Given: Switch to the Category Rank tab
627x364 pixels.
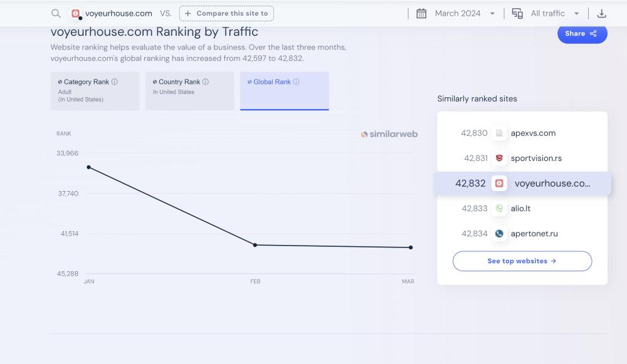Looking at the screenshot, I should pos(95,91).
